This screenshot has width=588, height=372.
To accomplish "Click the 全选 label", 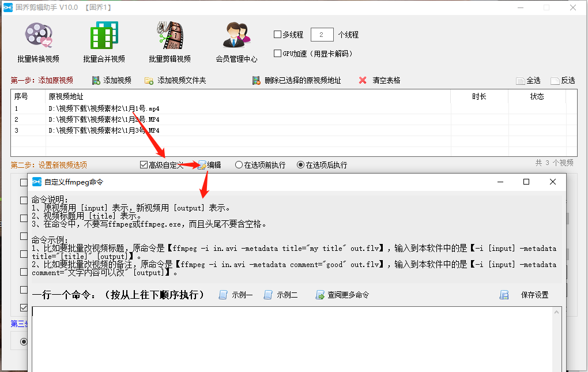I will click(x=533, y=81).
